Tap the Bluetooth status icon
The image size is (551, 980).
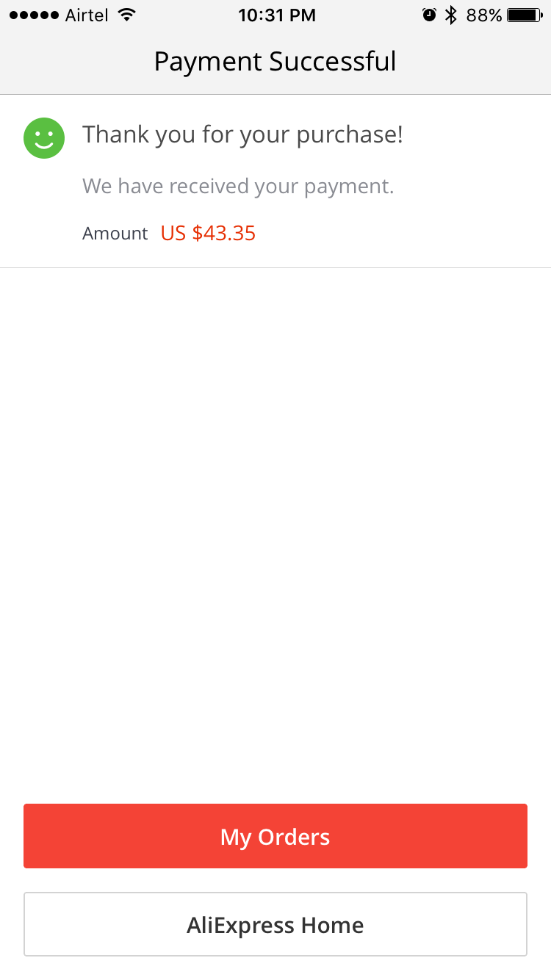point(451,15)
